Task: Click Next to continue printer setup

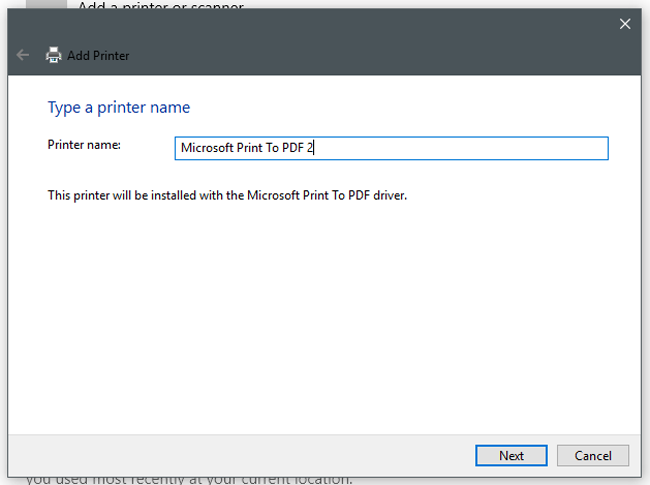Action: click(x=511, y=456)
